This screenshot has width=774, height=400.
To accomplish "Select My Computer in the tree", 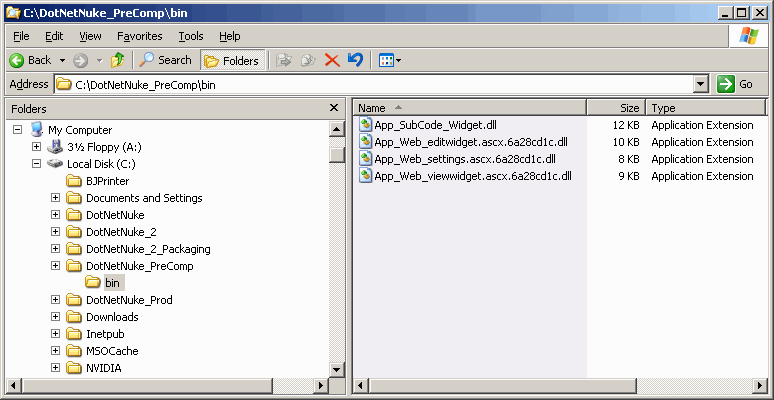I will [x=80, y=130].
